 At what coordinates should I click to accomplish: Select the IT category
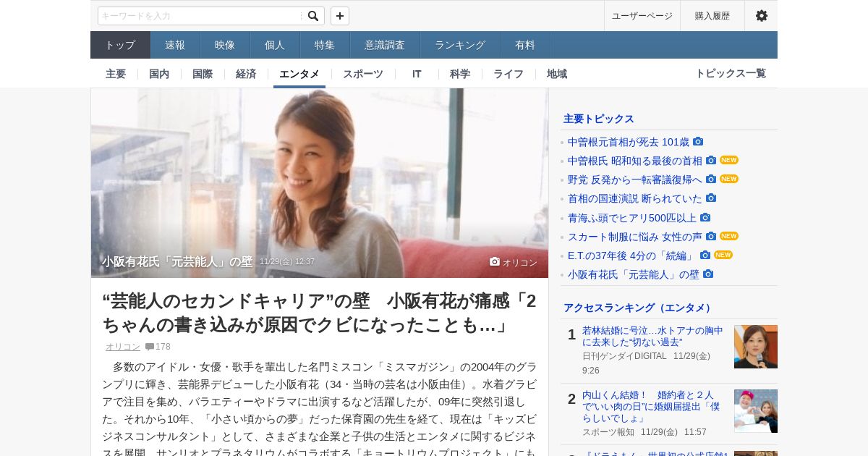point(417,74)
